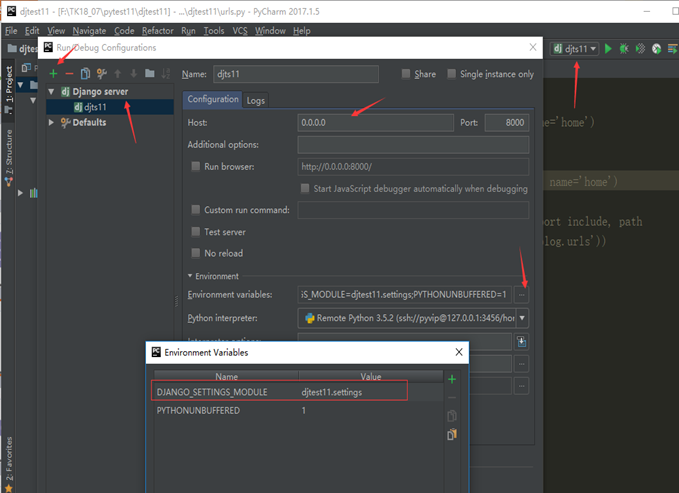Toggle Single instance only checkbox
The width and height of the screenshot is (679, 493).
[x=452, y=74]
